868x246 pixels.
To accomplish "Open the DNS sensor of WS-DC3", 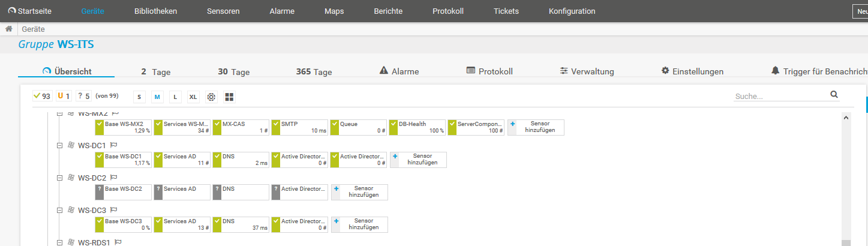I will pyautogui.click(x=241, y=224).
